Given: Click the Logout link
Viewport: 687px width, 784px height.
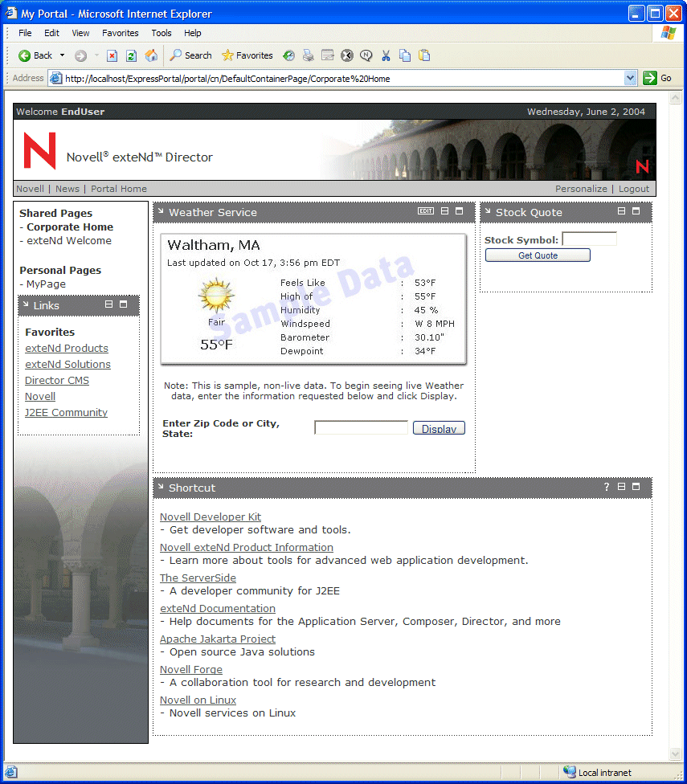Looking at the screenshot, I should point(633,189).
